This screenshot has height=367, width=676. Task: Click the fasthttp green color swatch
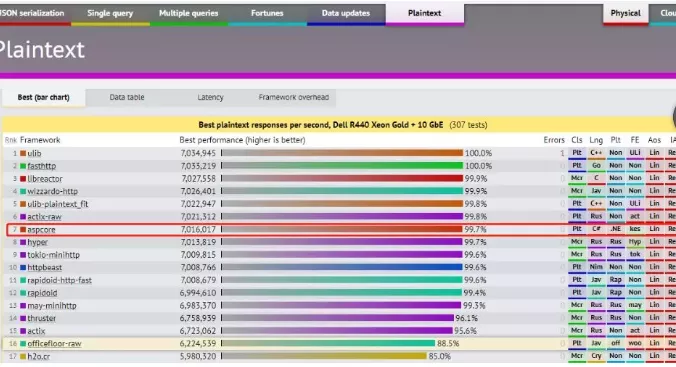pyautogui.click(x=23, y=166)
